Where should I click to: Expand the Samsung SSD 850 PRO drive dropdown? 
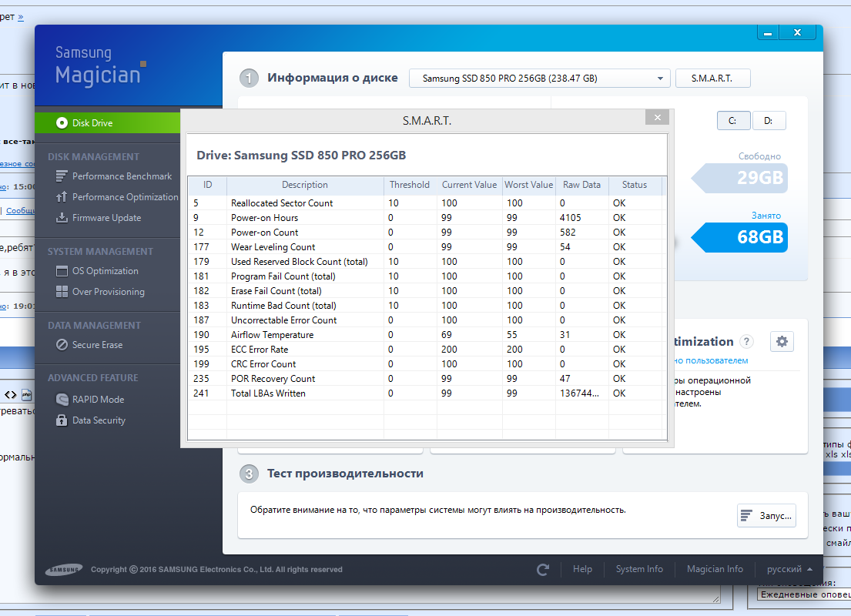pyautogui.click(x=538, y=79)
